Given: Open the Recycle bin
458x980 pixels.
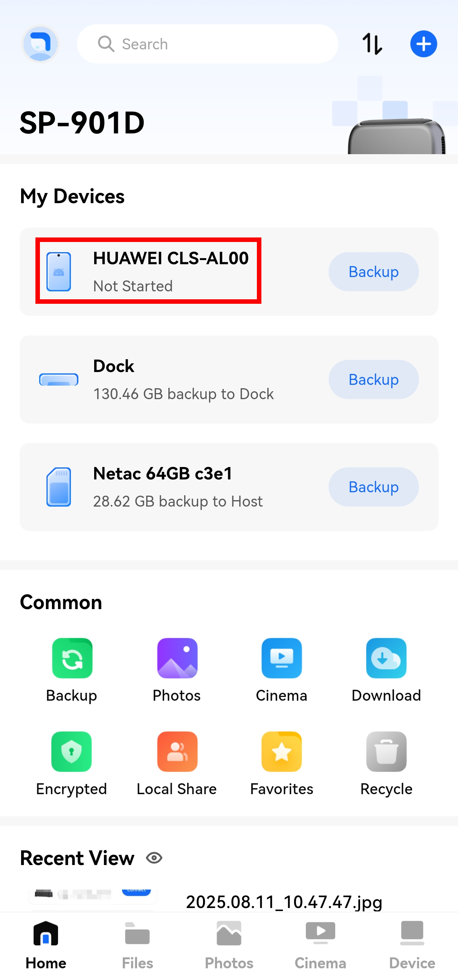Looking at the screenshot, I should [386, 752].
